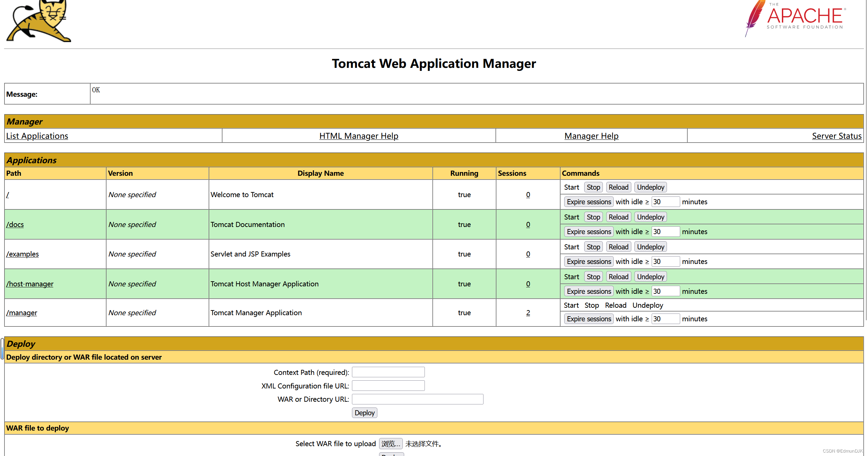This screenshot has width=868, height=456.
Task: Expire sessions for Welcome to Tomcat
Action: click(x=589, y=202)
